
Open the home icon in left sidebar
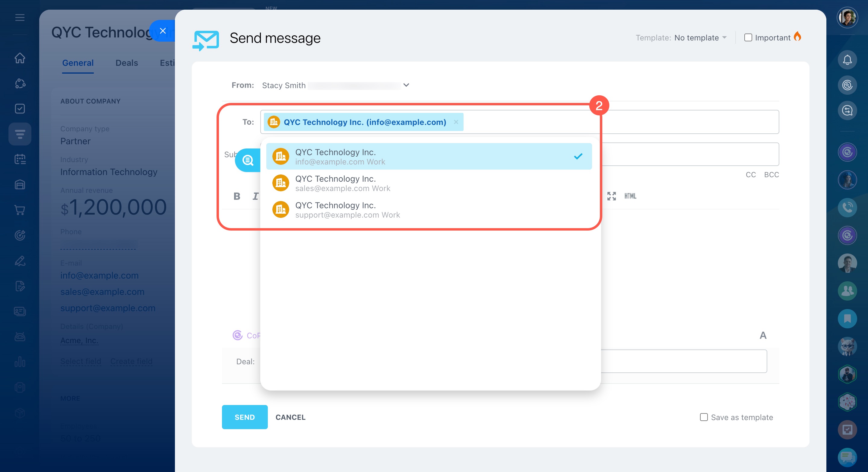[x=20, y=58]
